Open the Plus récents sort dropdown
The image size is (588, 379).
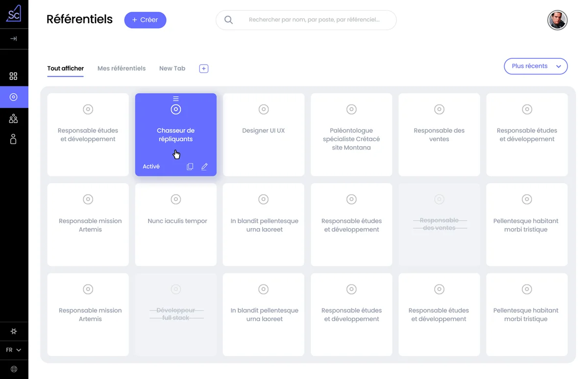point(536,66)
